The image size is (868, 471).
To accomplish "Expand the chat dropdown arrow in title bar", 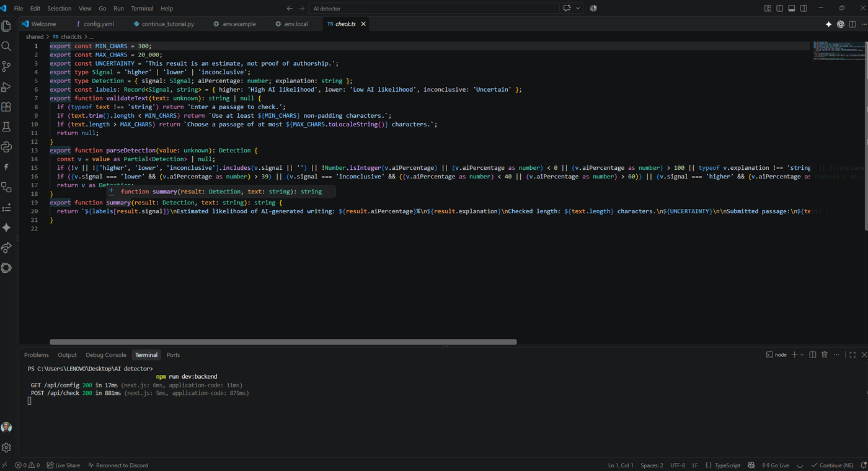I will coord(578,8).
